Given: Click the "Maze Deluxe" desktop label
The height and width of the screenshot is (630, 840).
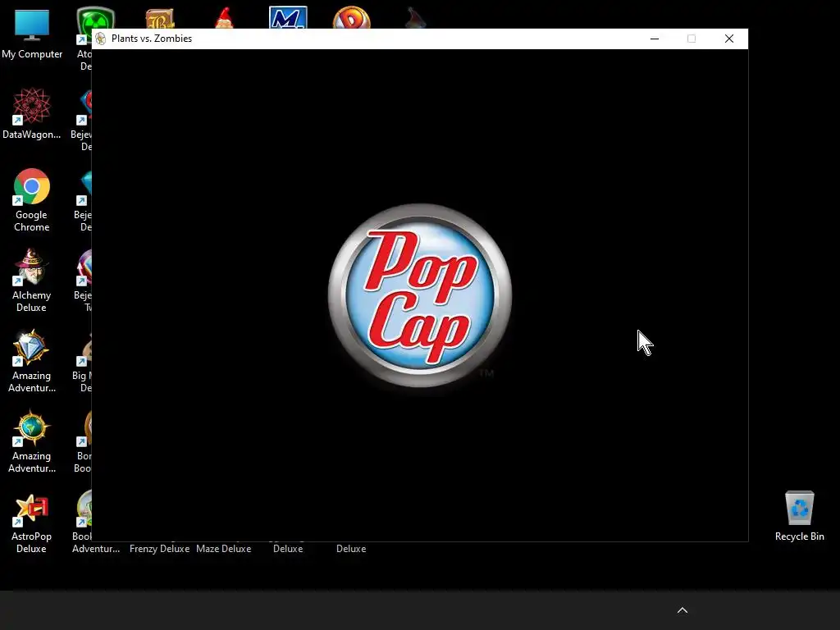Looking at the screenshot, I should (223, 549).
